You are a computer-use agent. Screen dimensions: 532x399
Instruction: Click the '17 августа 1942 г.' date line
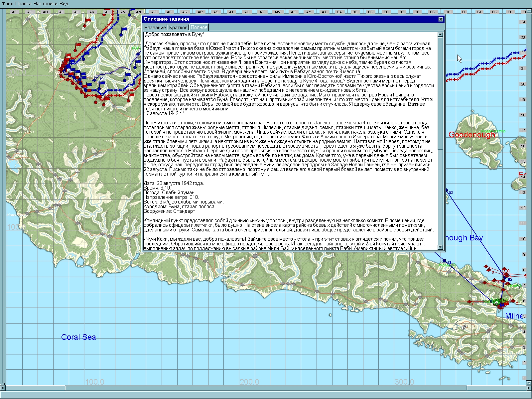click(x=164, y=113)
